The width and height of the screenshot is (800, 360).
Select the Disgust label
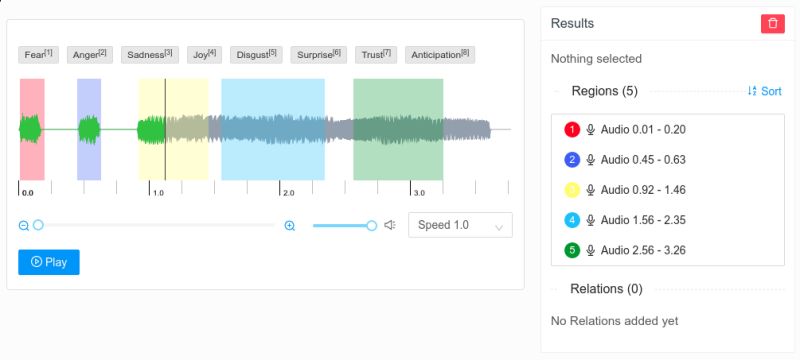click(256, 55)
